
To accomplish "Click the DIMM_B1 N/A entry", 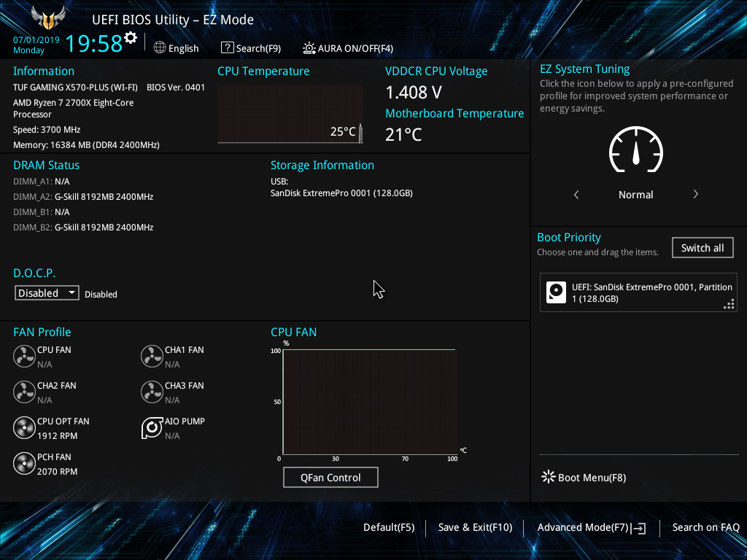I will (x=42, y=212).
